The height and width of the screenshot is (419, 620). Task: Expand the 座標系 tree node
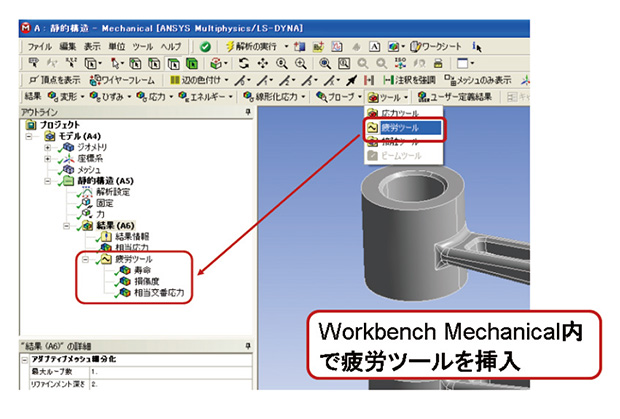click(47, 159)
